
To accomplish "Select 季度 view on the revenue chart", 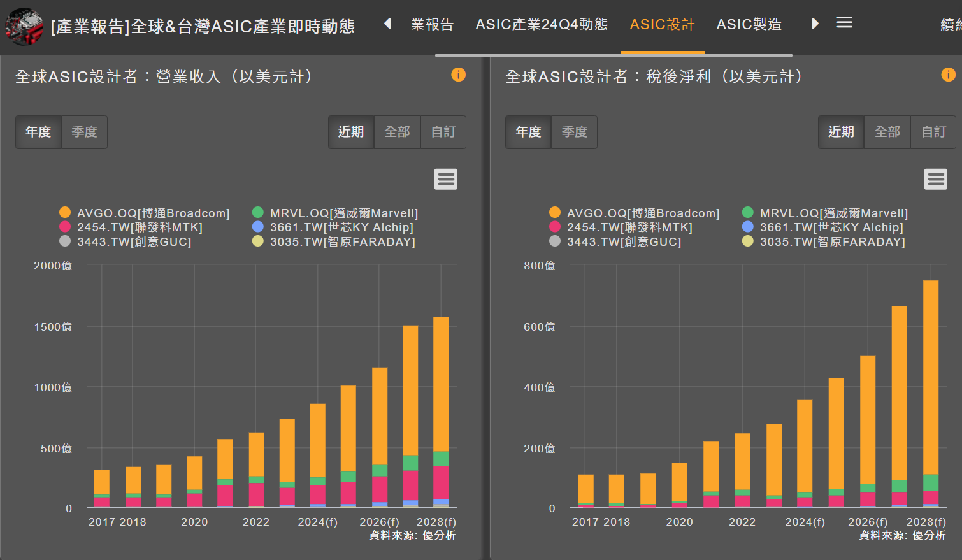I will (84, 132).
